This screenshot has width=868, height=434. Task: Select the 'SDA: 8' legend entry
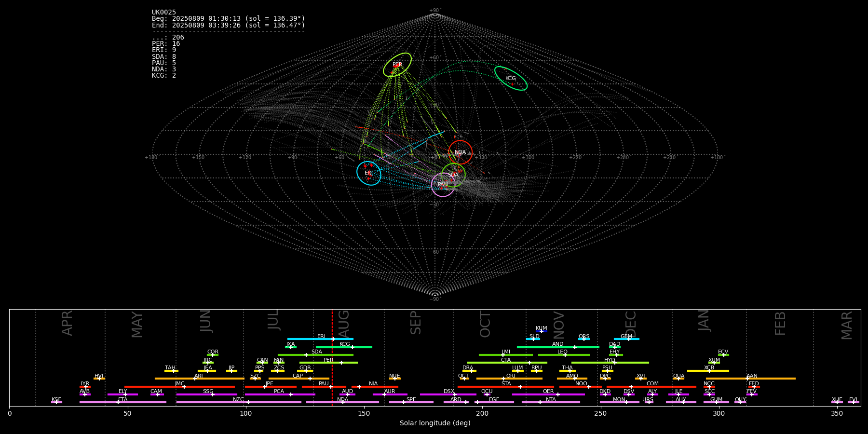[164, 57]
